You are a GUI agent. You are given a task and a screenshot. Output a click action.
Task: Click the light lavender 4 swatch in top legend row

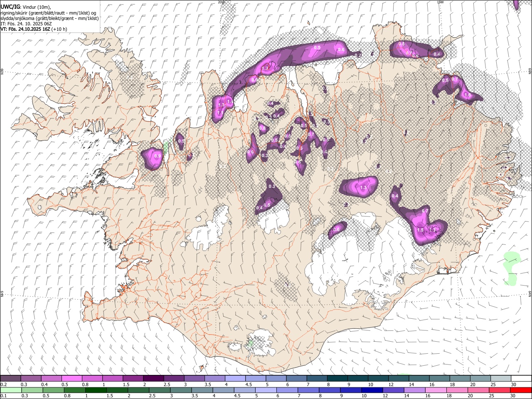pyautogui.click(x=235, y=378)
